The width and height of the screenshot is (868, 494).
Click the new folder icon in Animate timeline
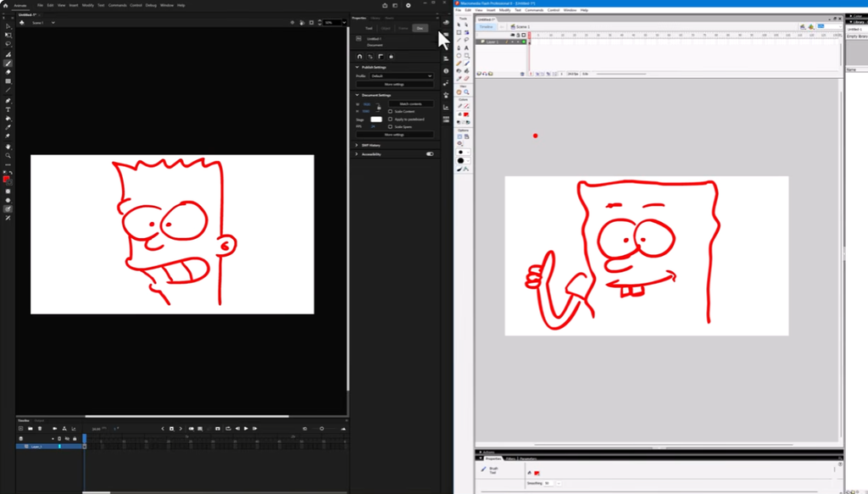[x=30, y=428]
